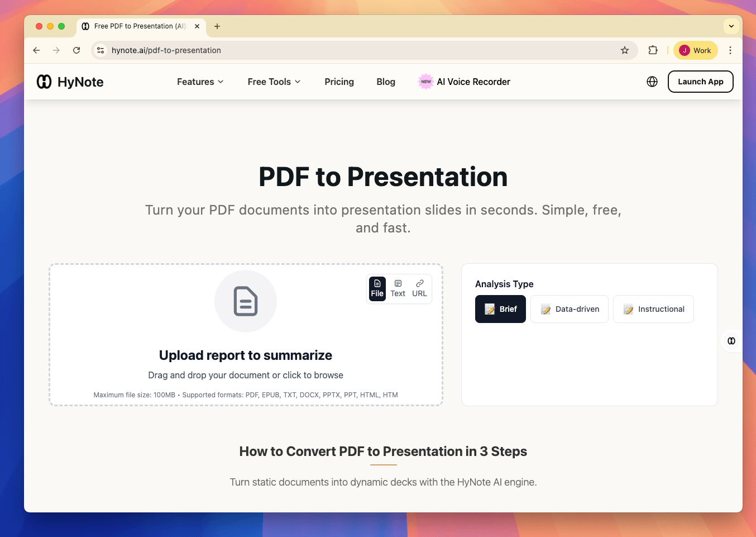Open the floating HyNote widget icon
The width and height of the screenshot is (756, 537).
coord(731,341)
